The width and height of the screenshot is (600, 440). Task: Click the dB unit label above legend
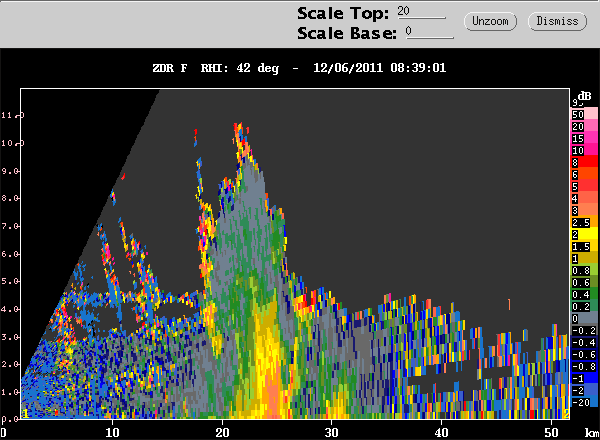click(584, 96)
